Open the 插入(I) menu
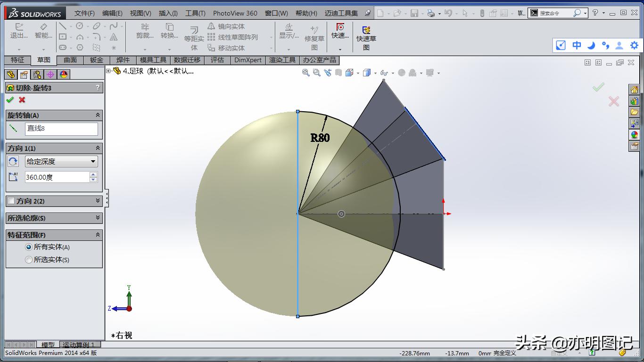644x362 pixels. pos(168,13)
